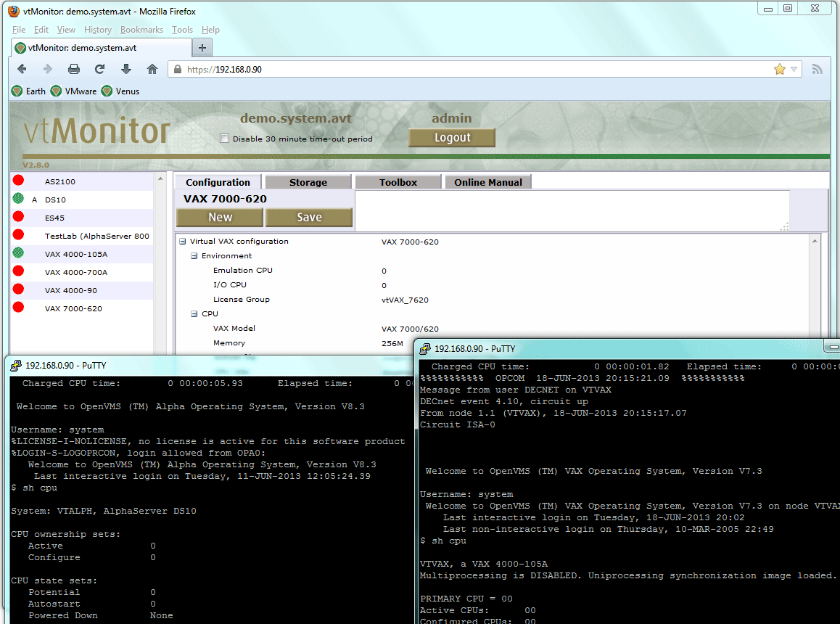This screenshot has width=840, height=624.
Task: Collapse the CPU tree node
Action: [x=194, y=313]
